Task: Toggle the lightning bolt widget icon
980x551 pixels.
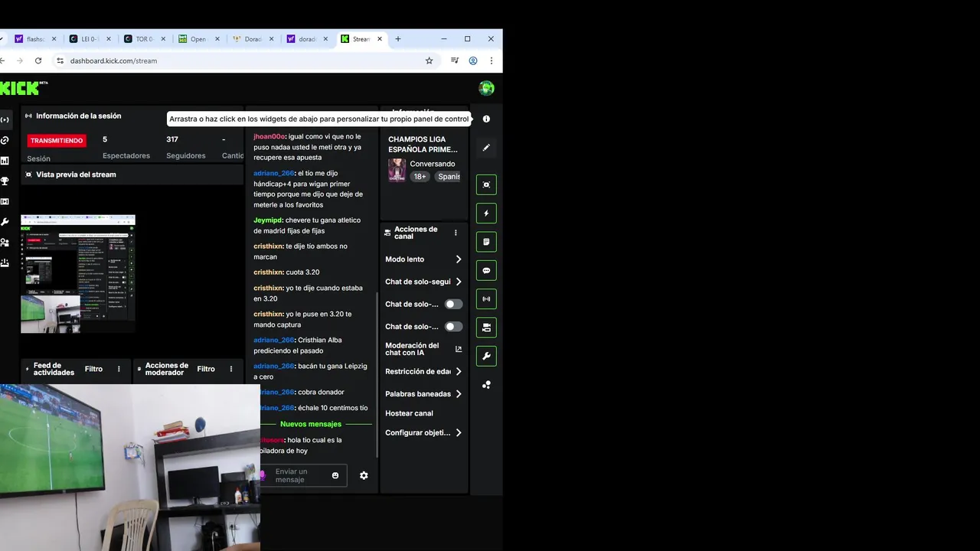Action: 486,214
